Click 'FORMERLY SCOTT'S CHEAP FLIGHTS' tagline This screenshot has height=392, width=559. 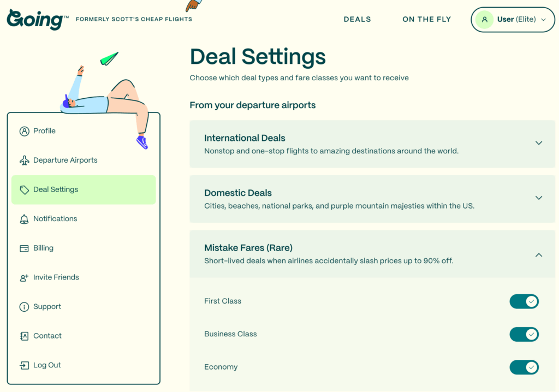[x=134, y=19]
